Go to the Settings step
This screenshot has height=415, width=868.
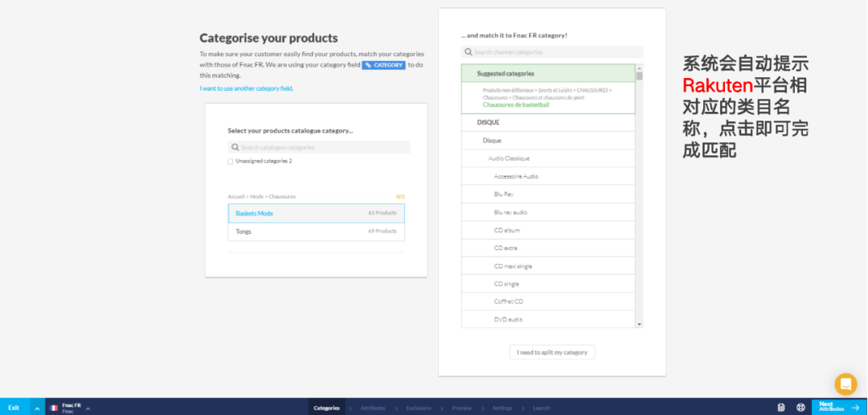[x=502, y=408]
